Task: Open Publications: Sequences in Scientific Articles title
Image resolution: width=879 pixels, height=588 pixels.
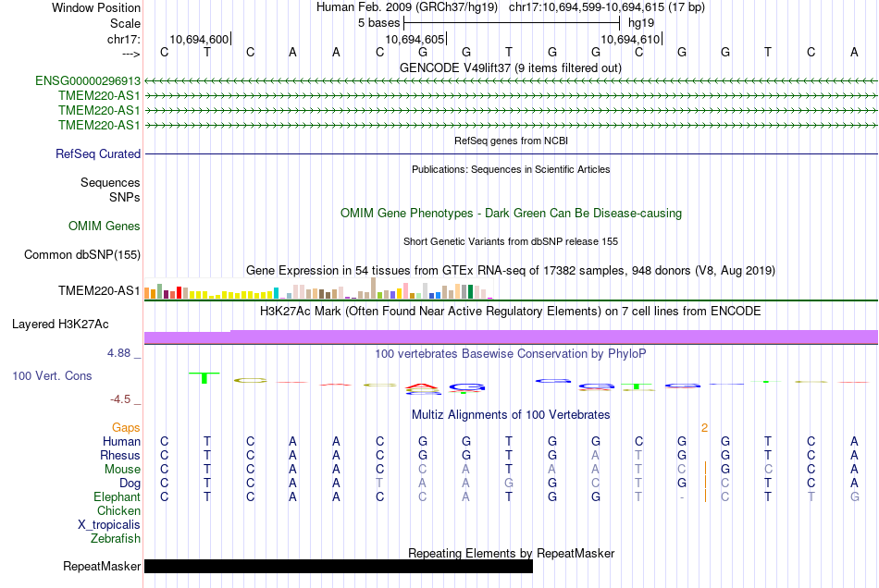Action: pos(511,169)
